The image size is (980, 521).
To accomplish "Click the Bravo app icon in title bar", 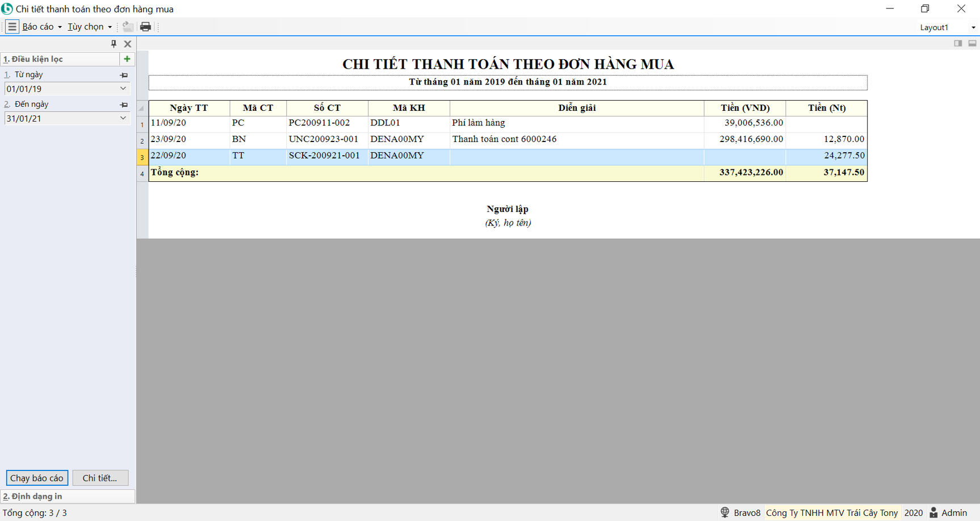I will tap(7, 9).
